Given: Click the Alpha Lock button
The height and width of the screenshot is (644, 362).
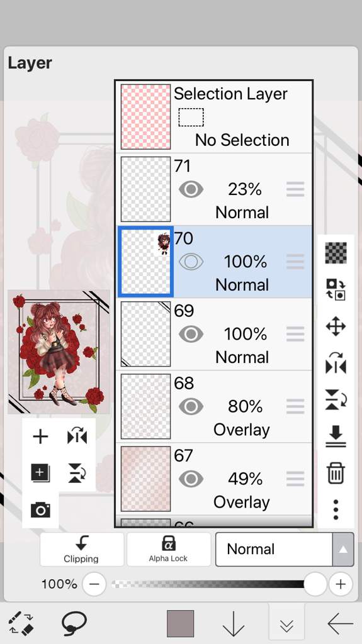Looking at the screenshot, I should click(x=168, y=550).
